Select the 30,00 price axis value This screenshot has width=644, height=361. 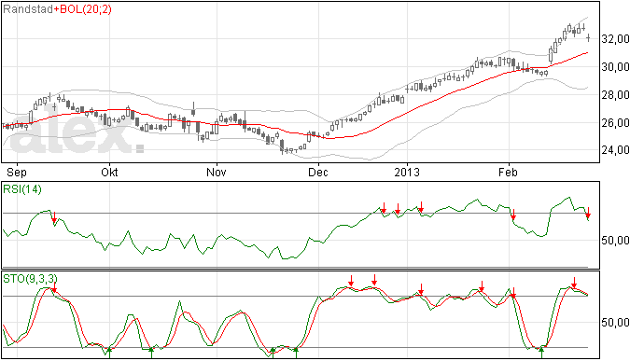coord(615,67)
